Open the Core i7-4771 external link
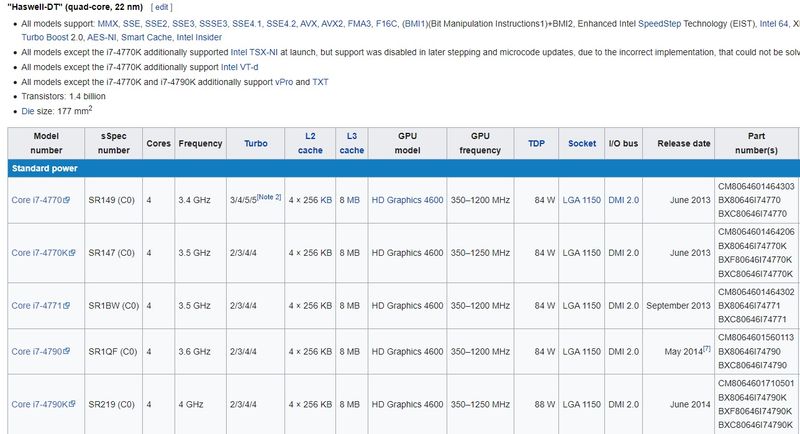This screenshot has height=434, width=800. [x=40, y=305]
